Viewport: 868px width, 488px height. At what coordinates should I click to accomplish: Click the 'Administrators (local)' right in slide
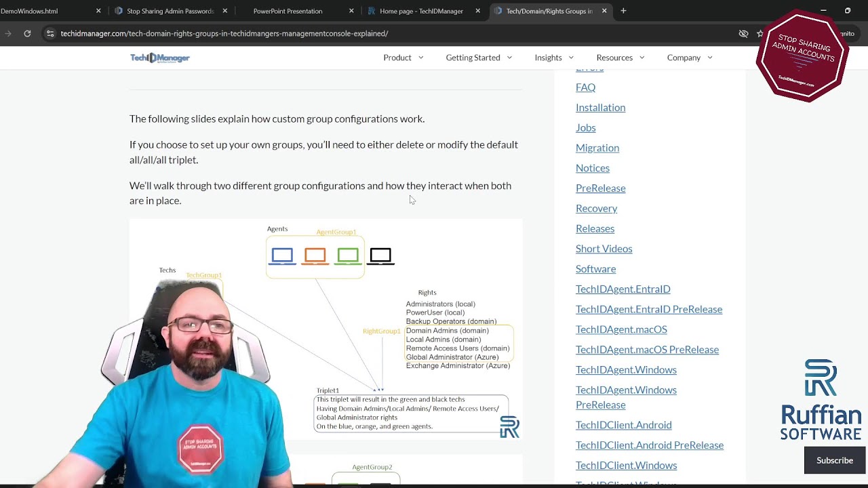441,304
